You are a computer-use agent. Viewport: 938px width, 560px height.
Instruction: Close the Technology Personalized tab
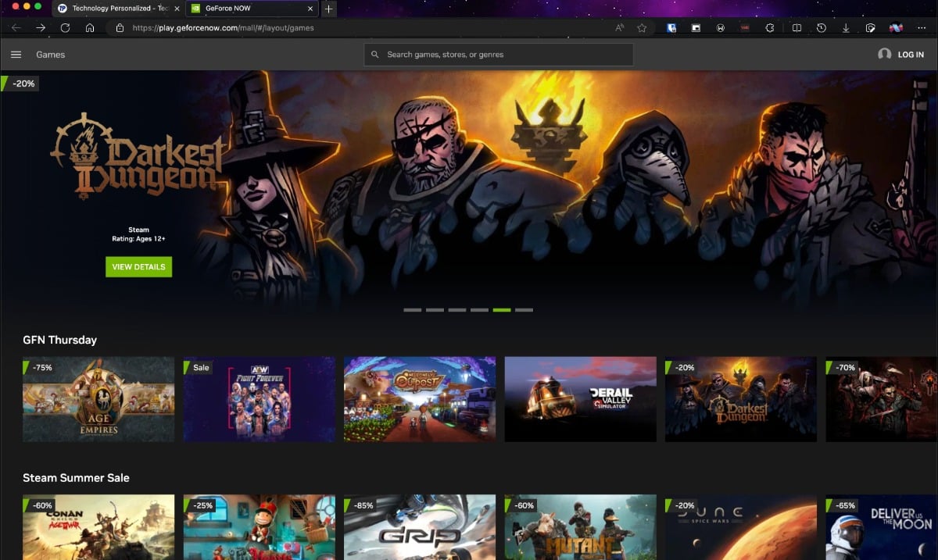[177, 9]
